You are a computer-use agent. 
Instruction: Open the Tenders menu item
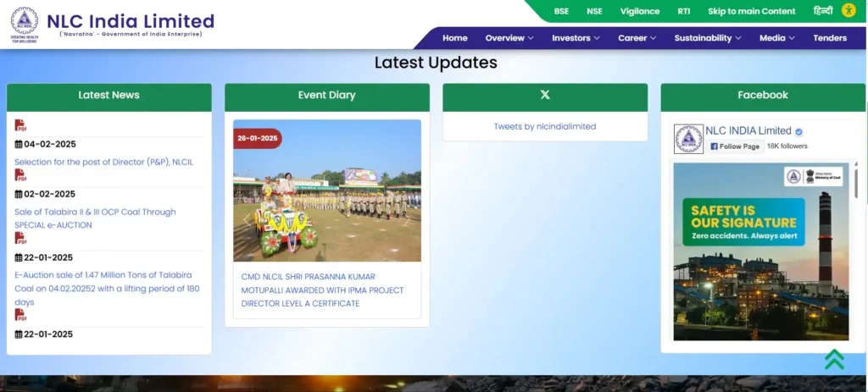[830, 38]
